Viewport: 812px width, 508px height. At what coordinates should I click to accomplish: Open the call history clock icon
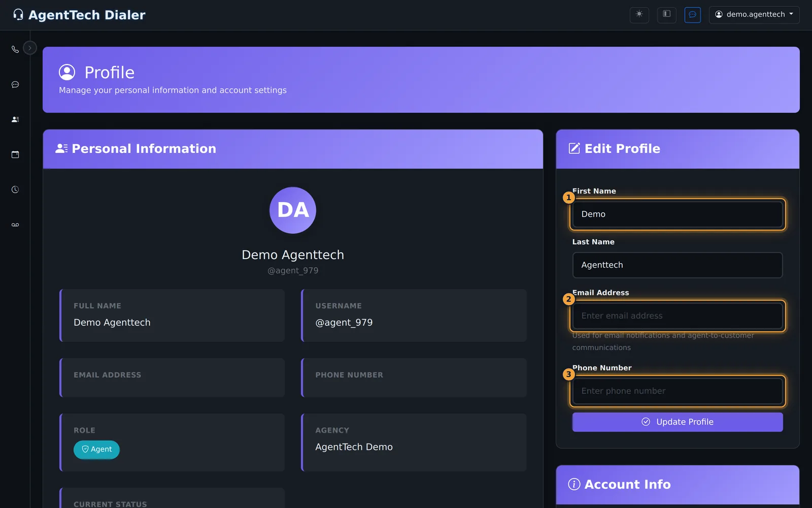point(15,189)
